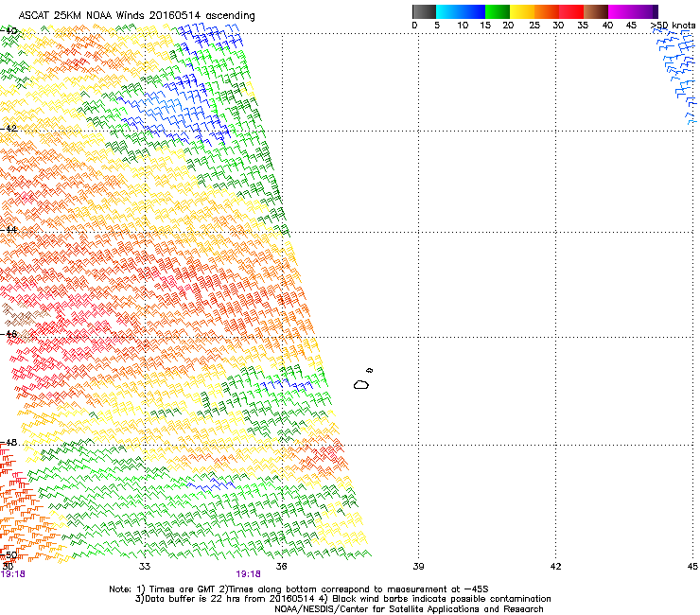Screen dimensions: 700x615
Task: Click the purple 19:18 time near longitude 36
Action: point(248,574)
